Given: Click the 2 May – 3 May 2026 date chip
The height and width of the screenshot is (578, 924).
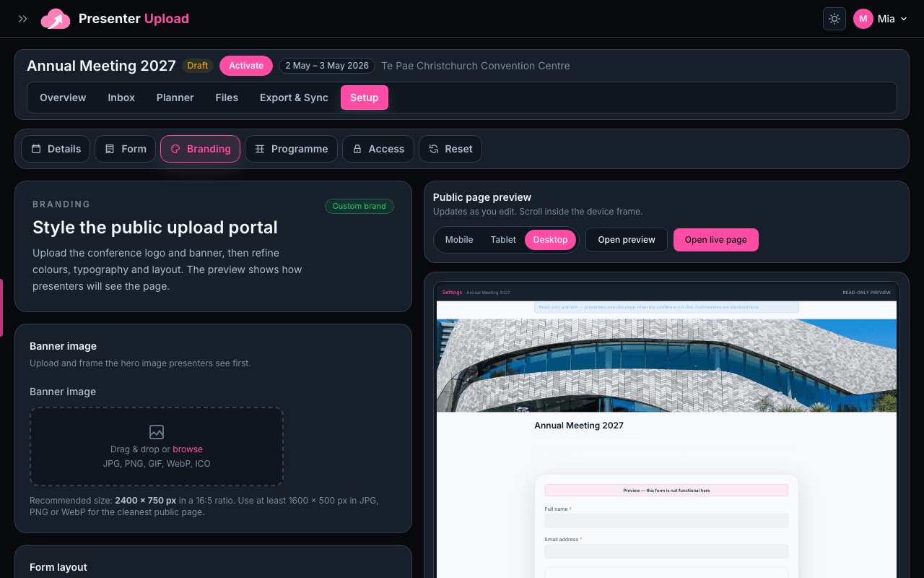Looking at the screenshot, I should pyautogui.click(x=327, y=66).
